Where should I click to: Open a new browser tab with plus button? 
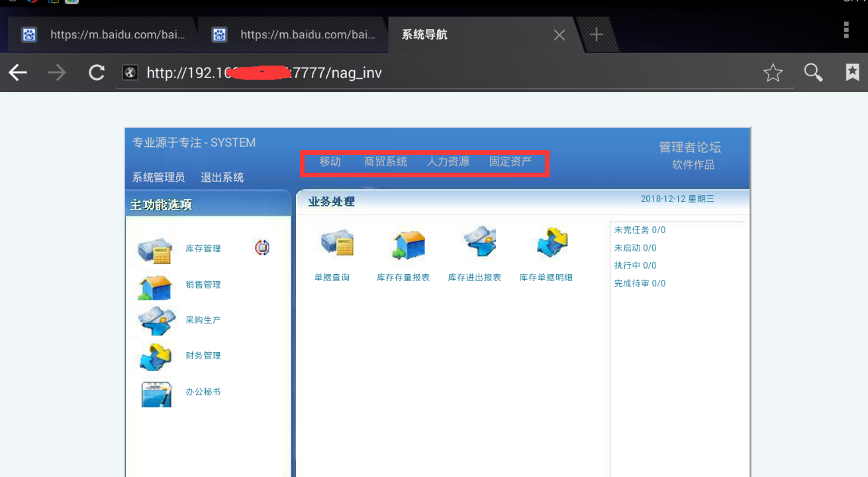tap(597, 34)
